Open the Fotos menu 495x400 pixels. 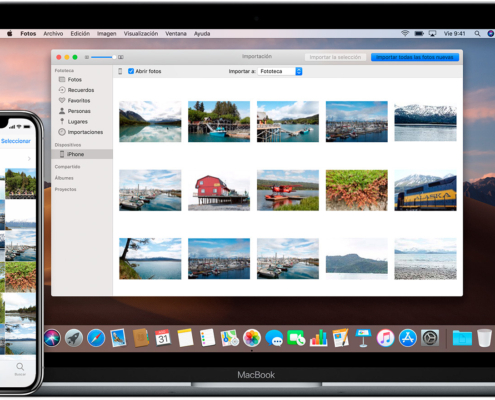click(x=28, y=34)
